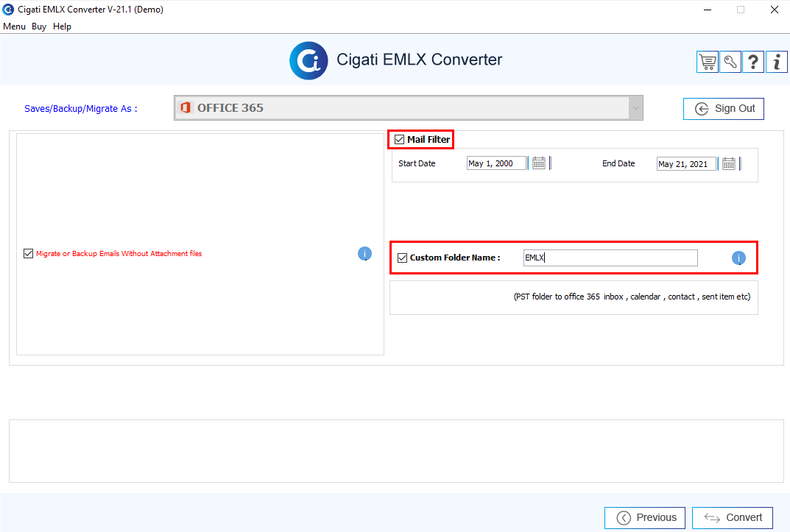Open help via the question mark icon
The height and width of the screenshot is (532, 790).
pyautogui.click(x=753, y=62)
